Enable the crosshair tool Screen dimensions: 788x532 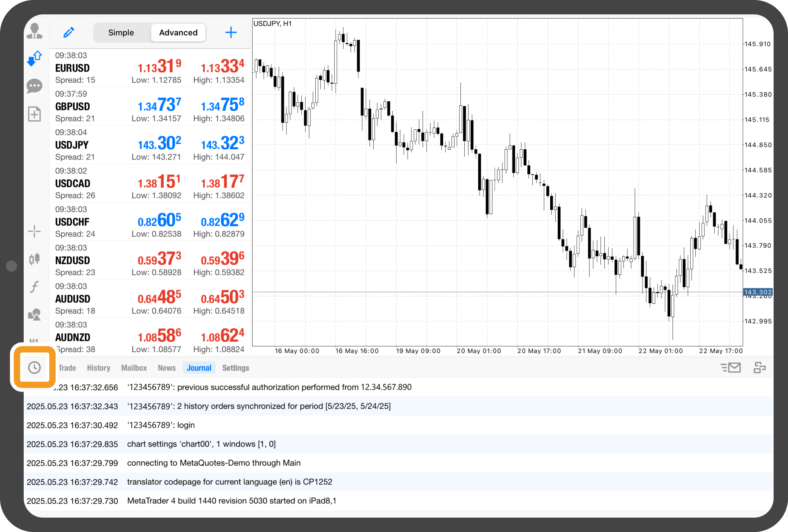[34, 231]
